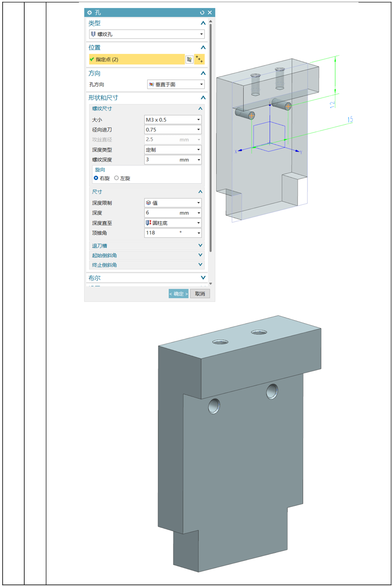Click the right orange hole point marker
Image resolution: width=392 pixels, height=587 pixels.
[288, 106]
